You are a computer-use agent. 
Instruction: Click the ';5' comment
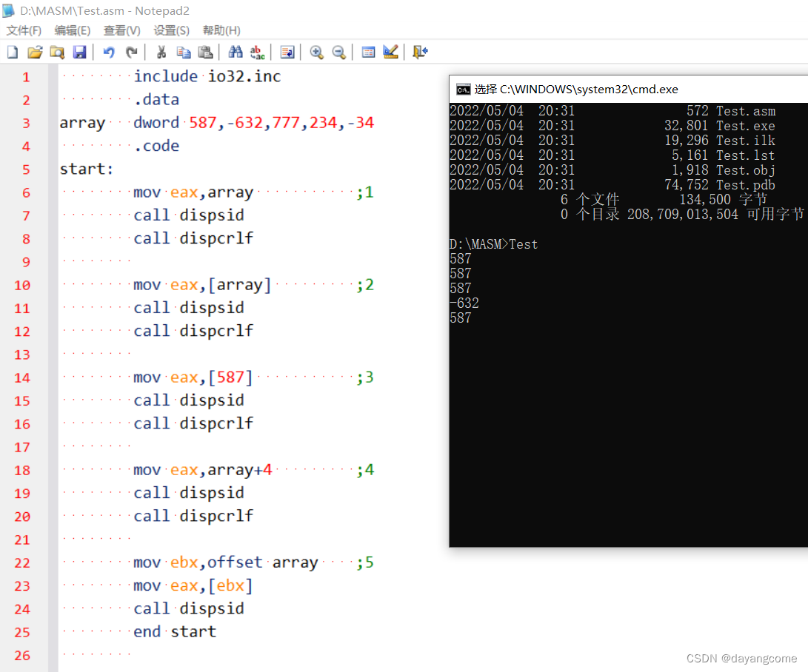point(365,562)
